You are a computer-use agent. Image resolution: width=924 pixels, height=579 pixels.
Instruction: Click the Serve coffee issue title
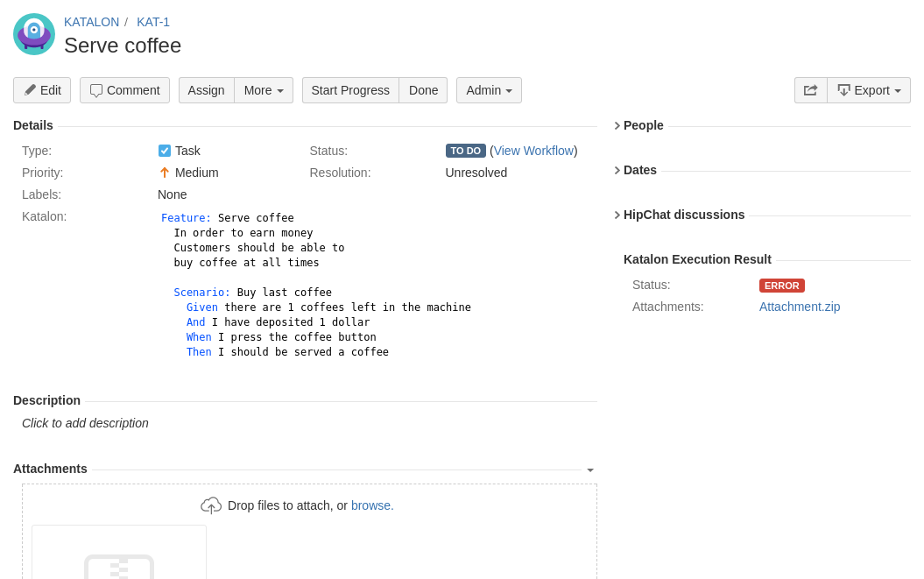coord(123,46)
